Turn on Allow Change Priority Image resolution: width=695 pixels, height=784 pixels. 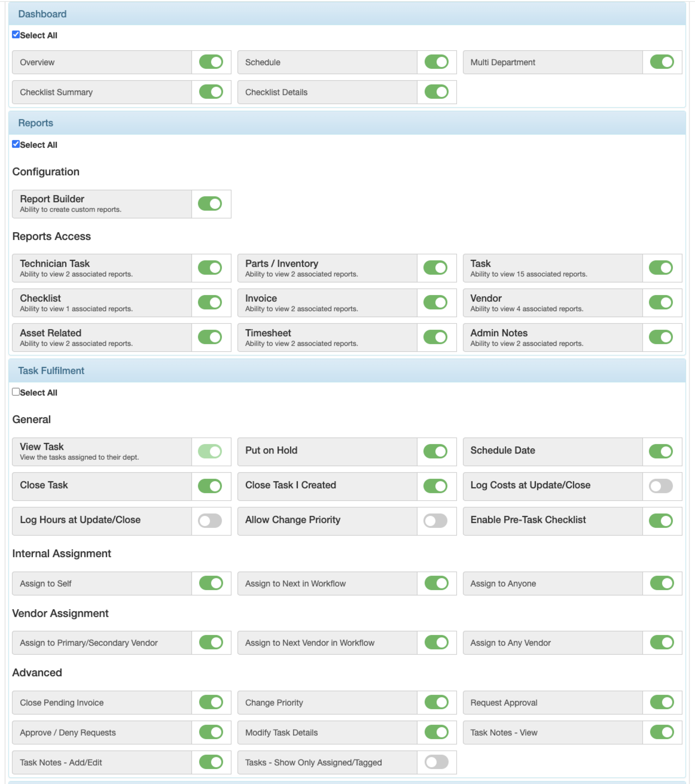click(435, 520)
